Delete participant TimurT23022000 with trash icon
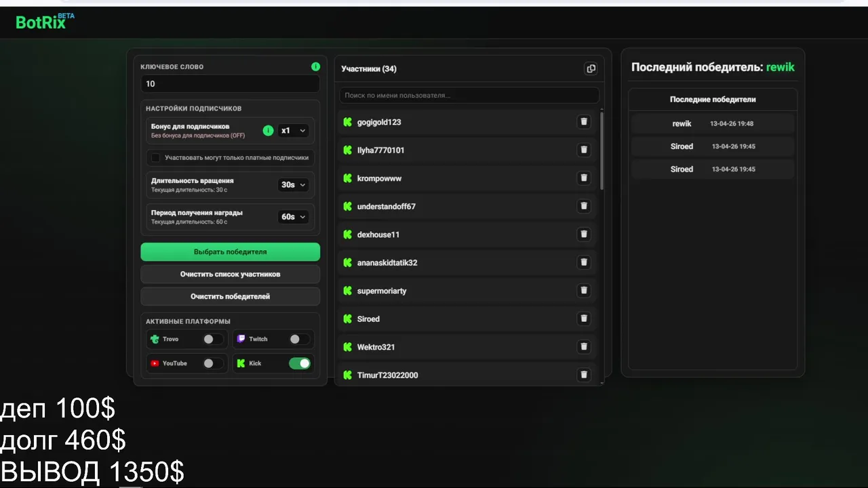The height and width of the screenshot is (488, 868). coord(583,375)
